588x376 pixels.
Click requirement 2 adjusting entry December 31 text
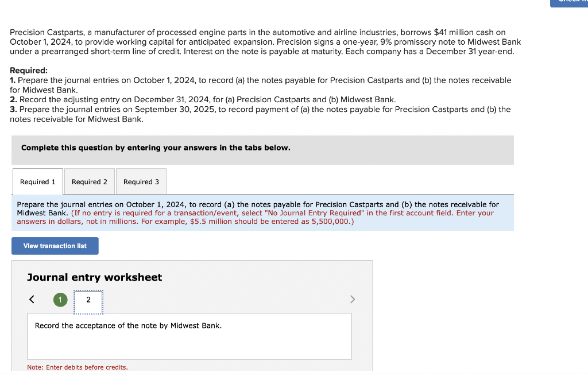(203, 99)
